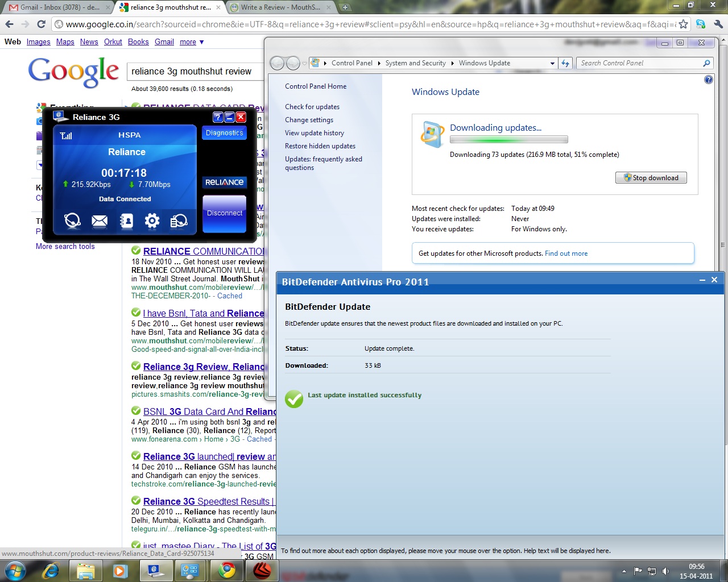Click the Action Center flag in the tray

pos(638,571)
